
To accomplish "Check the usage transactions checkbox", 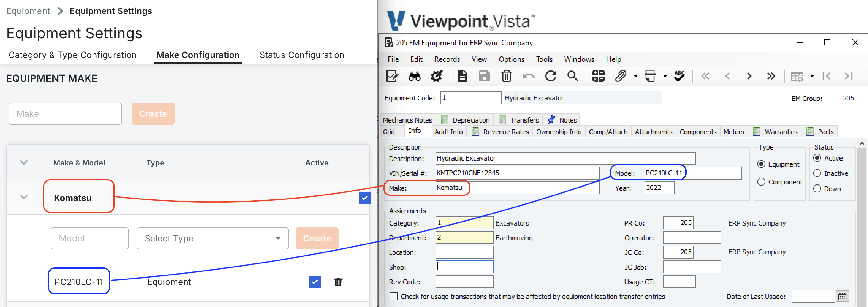I will point(393,297).
